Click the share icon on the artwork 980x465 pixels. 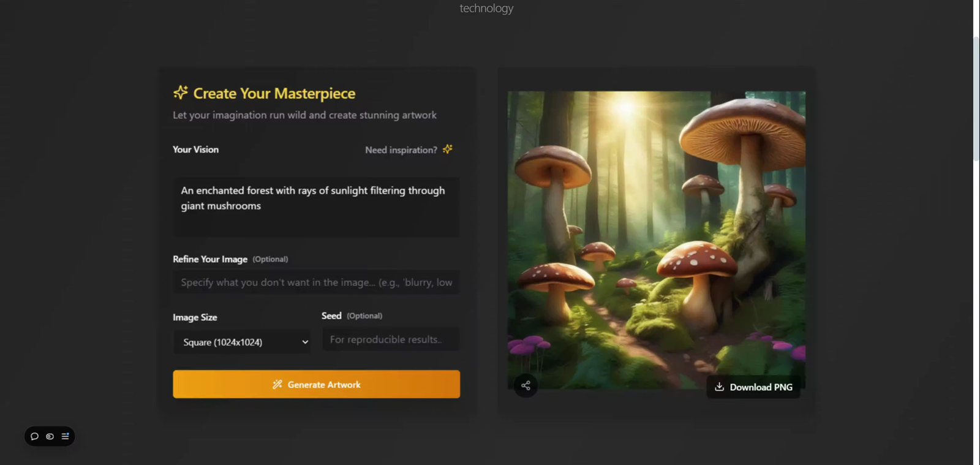tap(526, 385)
